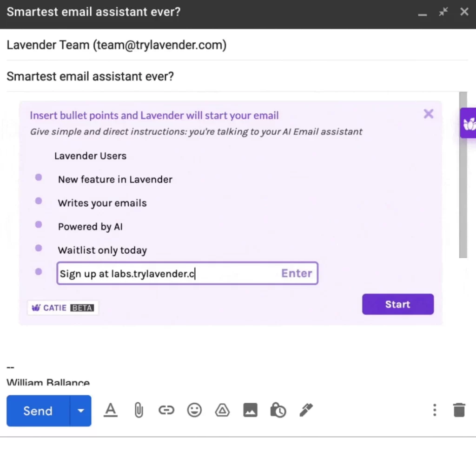Screen dimensions: 476x451
Task: Open the Lavender side panel tab
Action: (468, 123)
